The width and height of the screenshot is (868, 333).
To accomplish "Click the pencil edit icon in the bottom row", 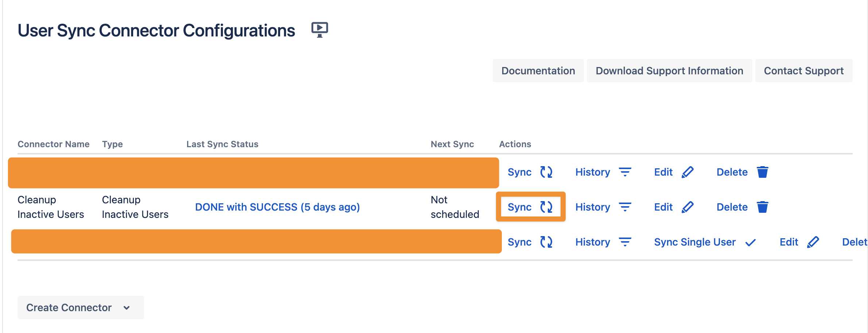I will point(814,242).
